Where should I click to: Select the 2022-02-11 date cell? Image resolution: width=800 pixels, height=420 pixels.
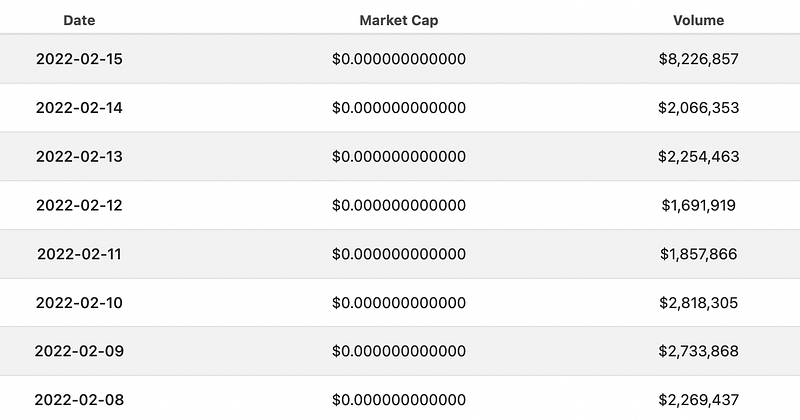tap(79, 254)
